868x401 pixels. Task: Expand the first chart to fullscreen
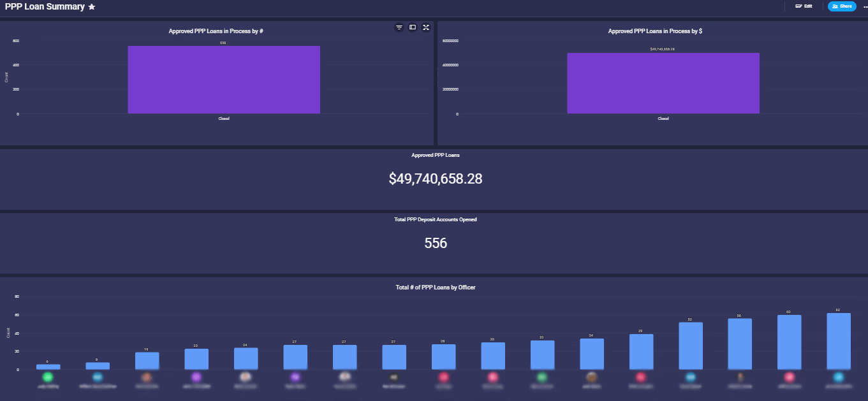[x=426, y=27]
